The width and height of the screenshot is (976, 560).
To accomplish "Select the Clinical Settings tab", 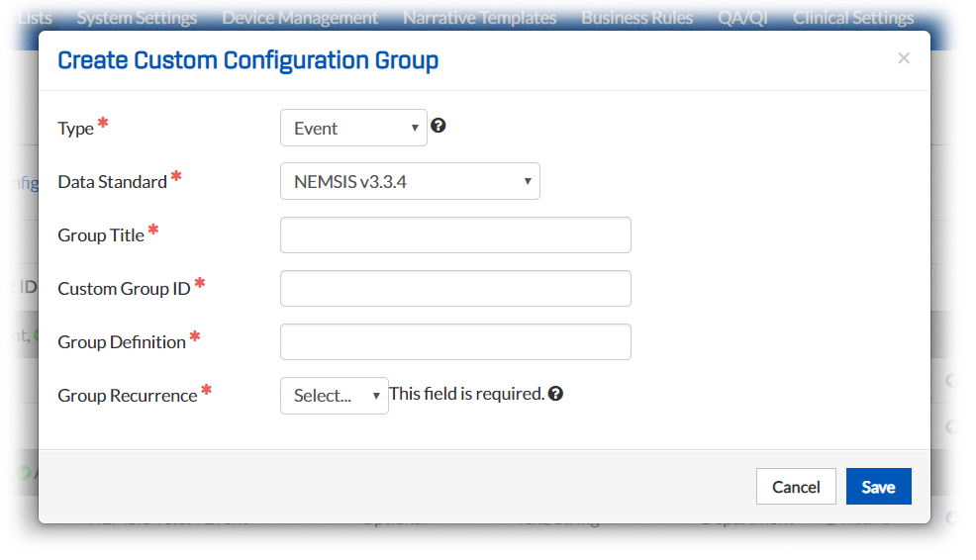I will pyautogui.click(x=853, y=18).
